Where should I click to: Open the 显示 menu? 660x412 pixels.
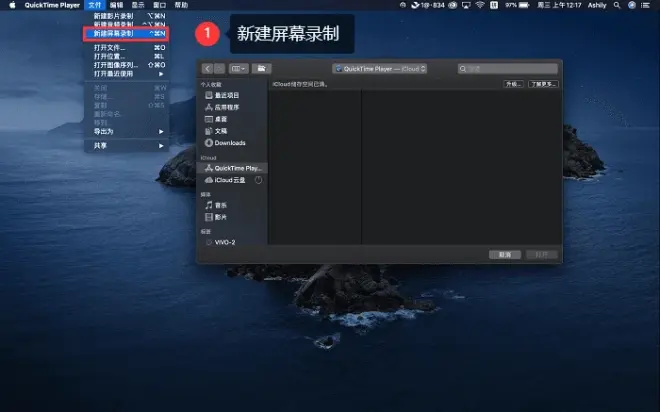click(x=138, y=5)
